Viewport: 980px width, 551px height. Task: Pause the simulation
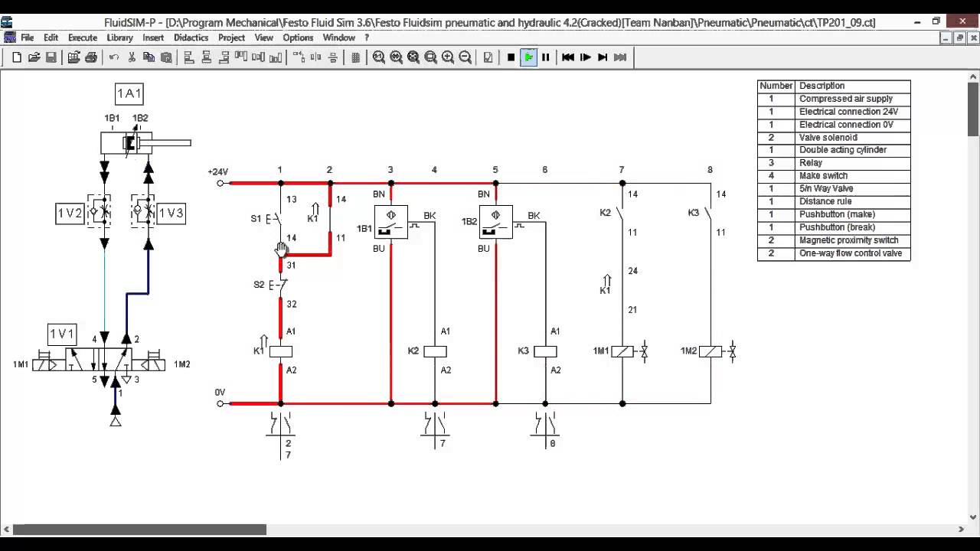[x=545, y=57]
